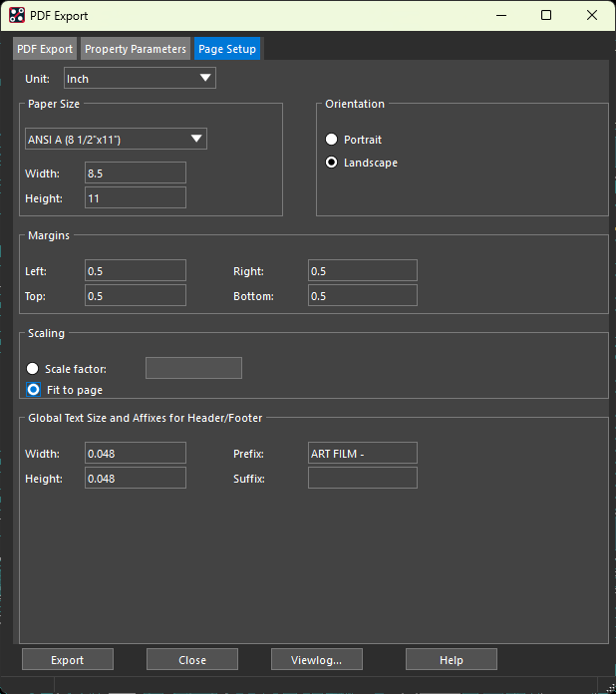This screenshot has height=694, width=616.
Task: Click the Top margin field
Action: (x=136, y=296)
